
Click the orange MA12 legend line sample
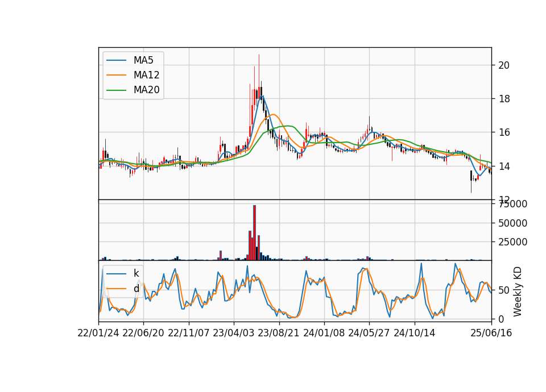116,75
